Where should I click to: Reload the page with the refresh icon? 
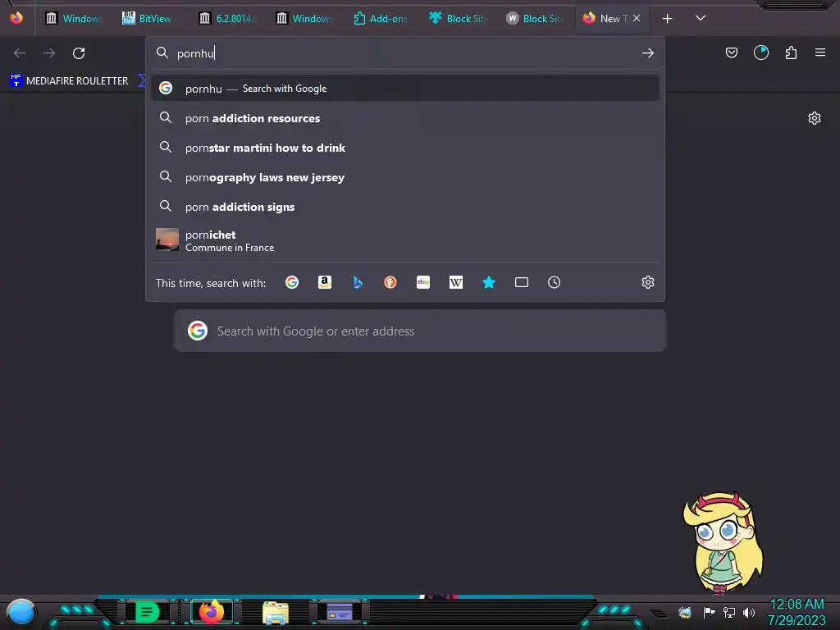[79, 53]
